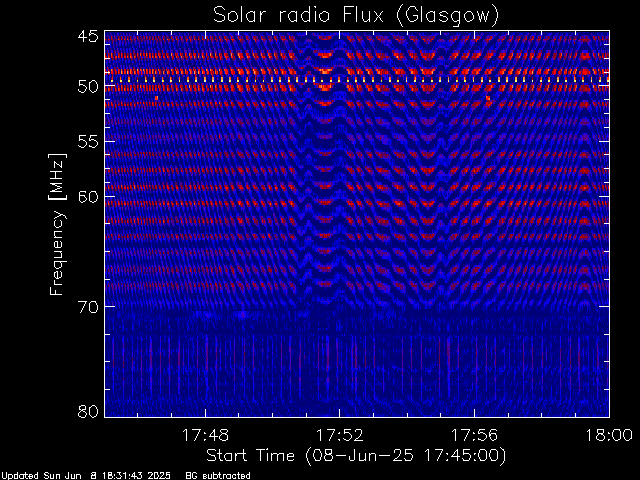Click the '70' frequency tick label
640x480 pixels.
(x=88, y=307)
